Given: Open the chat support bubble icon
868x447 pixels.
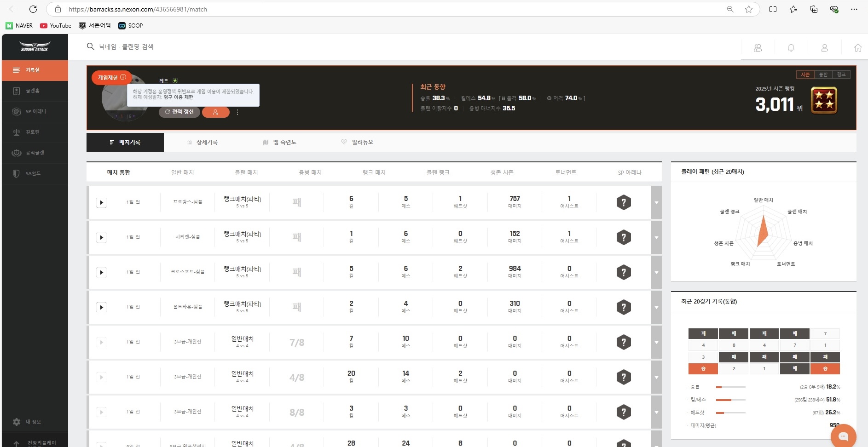Looking at the screenshot, I should point(843,436).
